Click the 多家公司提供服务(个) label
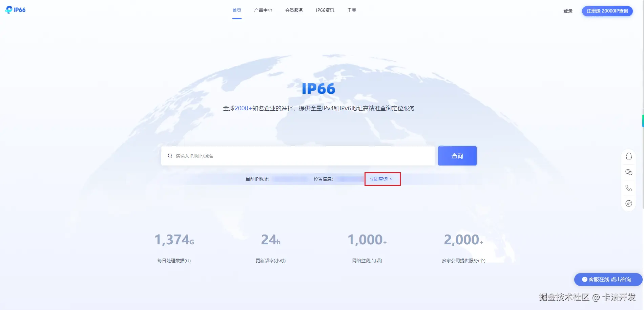Screen dimensions: 644x310 click(464, 261)
